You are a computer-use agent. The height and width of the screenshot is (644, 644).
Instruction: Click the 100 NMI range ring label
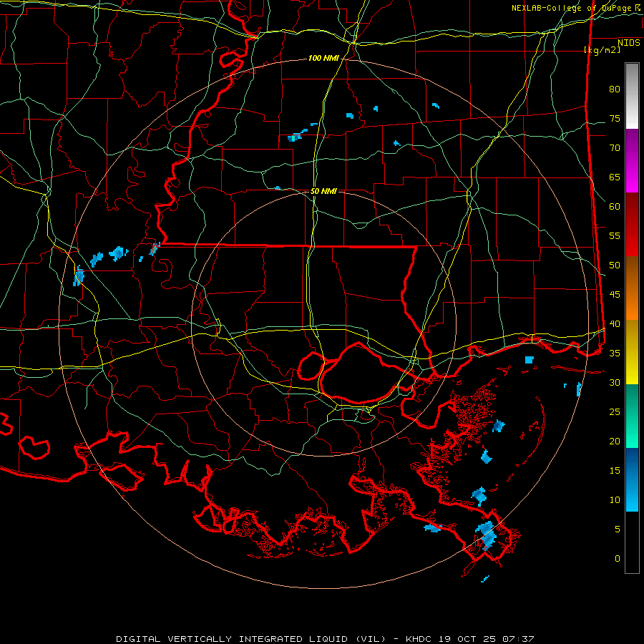click(323, 58)
